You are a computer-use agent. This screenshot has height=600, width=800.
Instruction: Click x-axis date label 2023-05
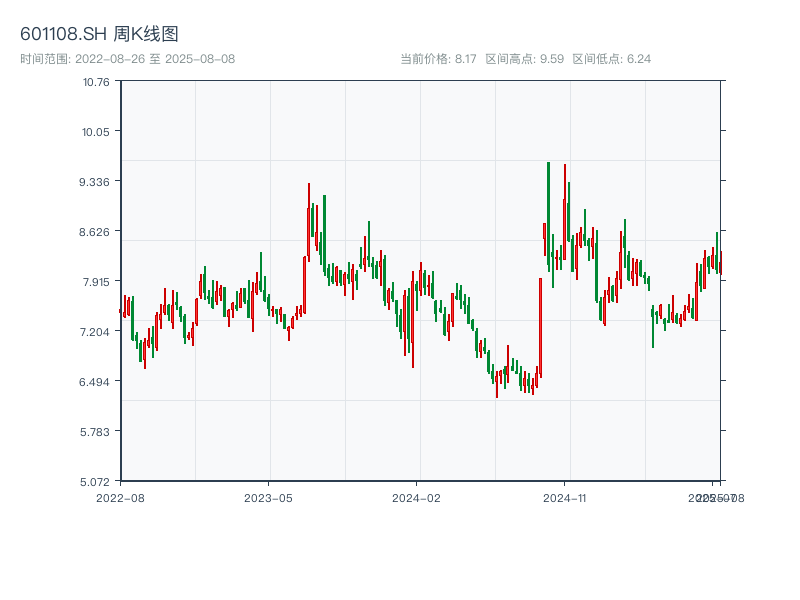pyautogui.click(x=268, y=498)
